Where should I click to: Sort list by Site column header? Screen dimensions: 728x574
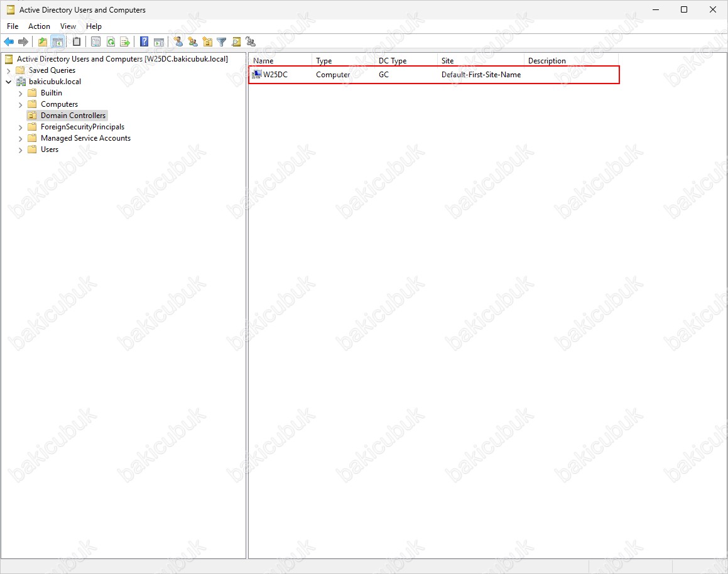point(481,61)
